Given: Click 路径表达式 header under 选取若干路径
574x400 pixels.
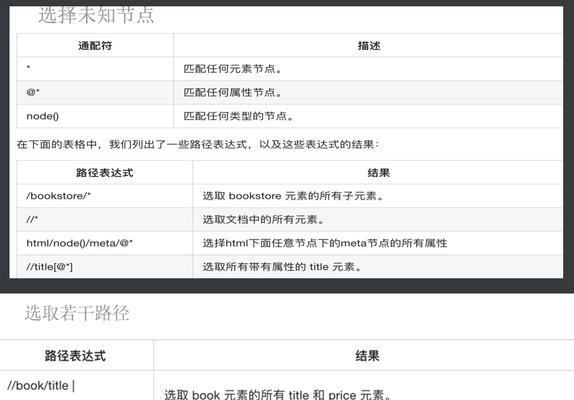Looking at the screenshot, I should (75, 355).
